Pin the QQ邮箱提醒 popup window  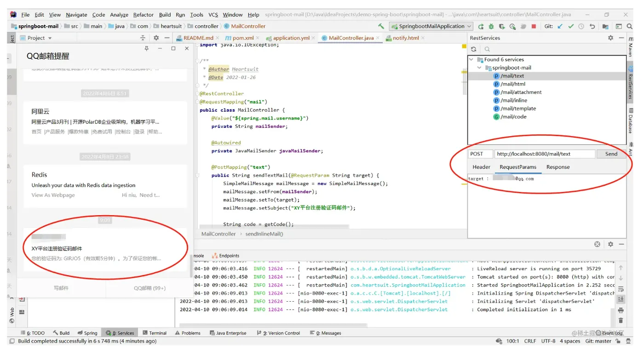point(147,48)
